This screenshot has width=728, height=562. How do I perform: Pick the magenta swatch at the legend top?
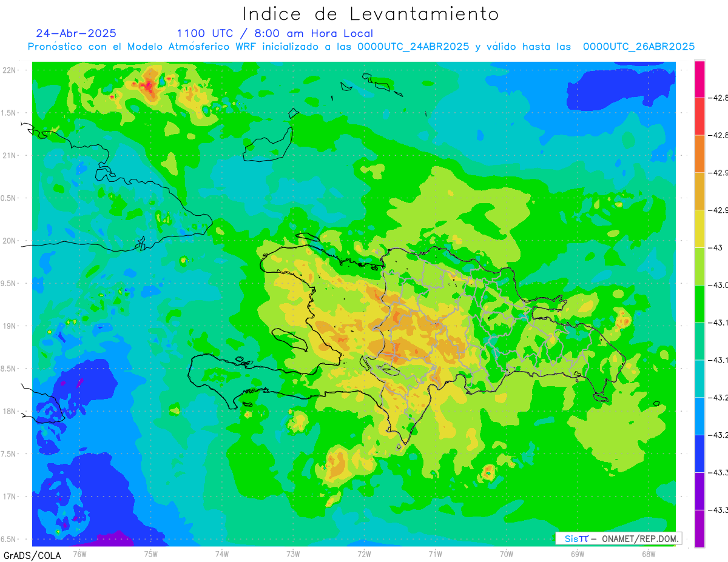pos(699,79)
